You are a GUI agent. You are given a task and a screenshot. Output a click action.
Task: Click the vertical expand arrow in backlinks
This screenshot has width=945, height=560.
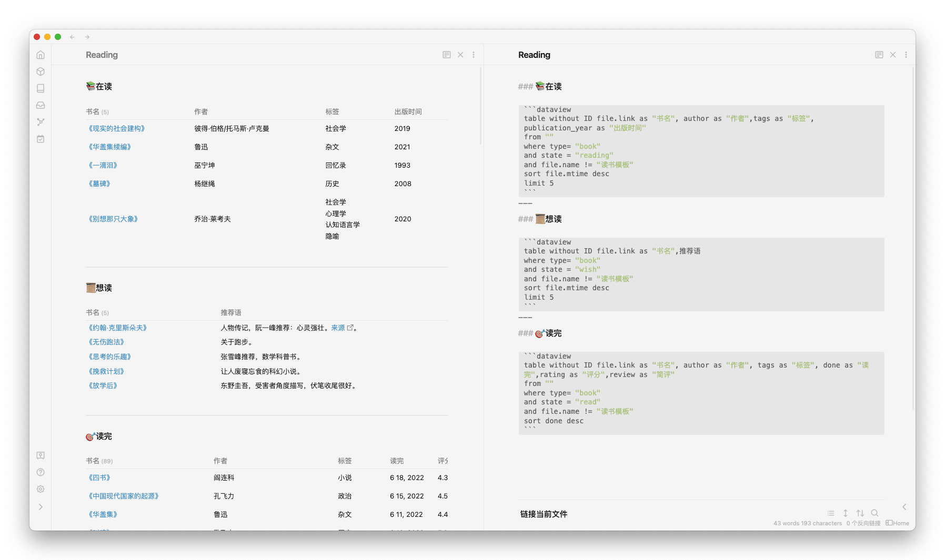coord(846,513)
